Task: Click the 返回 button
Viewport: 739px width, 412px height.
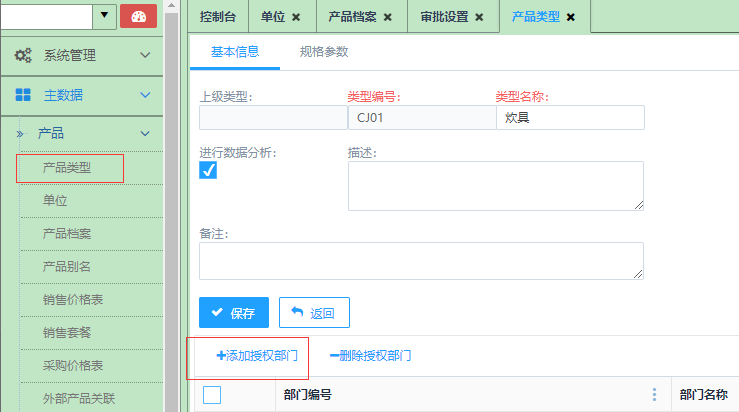Action: pos(313,313)
